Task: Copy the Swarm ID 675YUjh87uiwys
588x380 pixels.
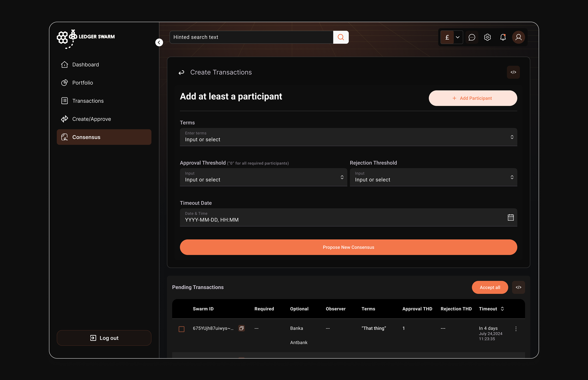Action: (241, 328)
